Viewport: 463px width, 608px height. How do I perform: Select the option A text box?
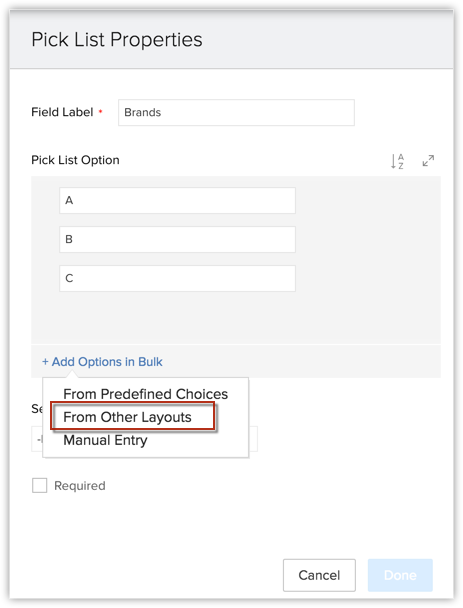(x=177, y=200)
